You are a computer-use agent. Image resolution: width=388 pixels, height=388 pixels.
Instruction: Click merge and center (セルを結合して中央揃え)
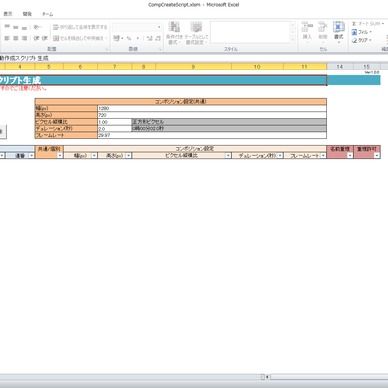point(80,38)
